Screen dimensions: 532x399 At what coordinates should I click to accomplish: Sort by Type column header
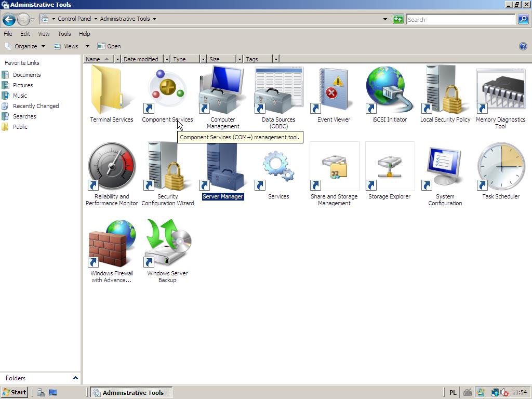point(185,59)
